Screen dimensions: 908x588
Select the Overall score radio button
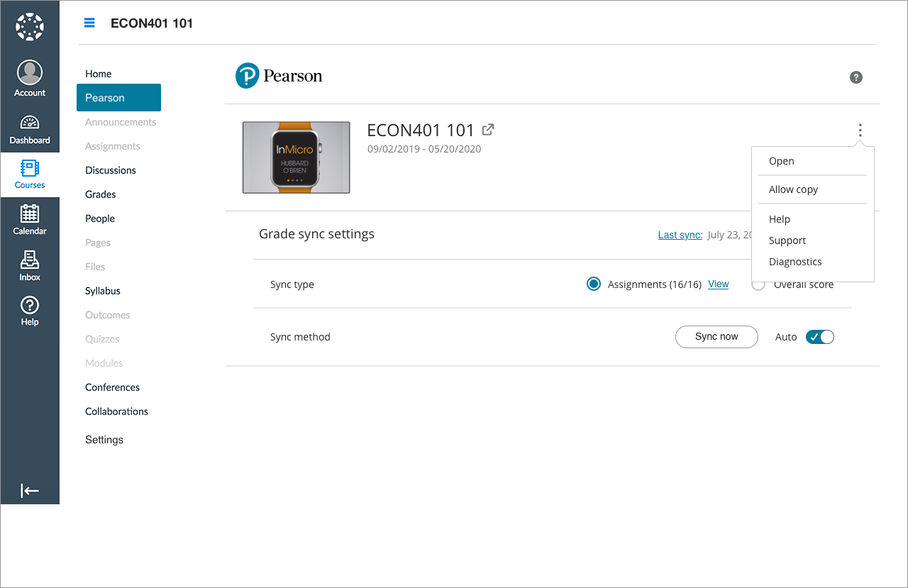coord(758,284)
